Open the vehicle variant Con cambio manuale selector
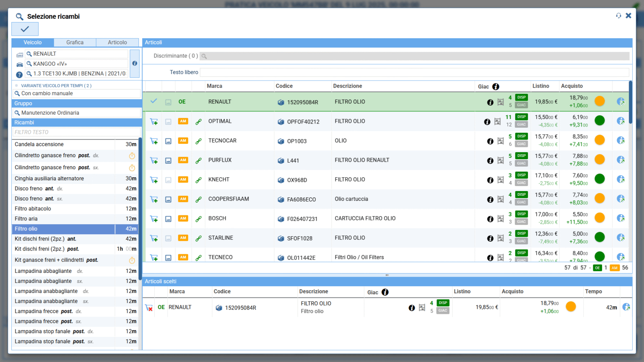The width and height of the screenshot is (644, 362). [77, 93]
